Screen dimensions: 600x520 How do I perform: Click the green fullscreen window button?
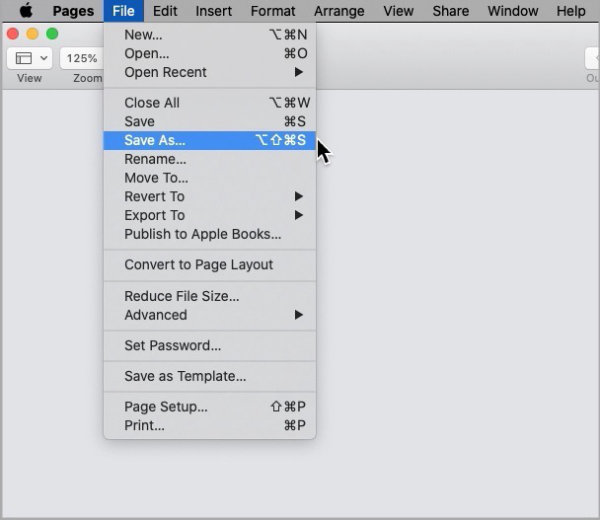(52, 34)
